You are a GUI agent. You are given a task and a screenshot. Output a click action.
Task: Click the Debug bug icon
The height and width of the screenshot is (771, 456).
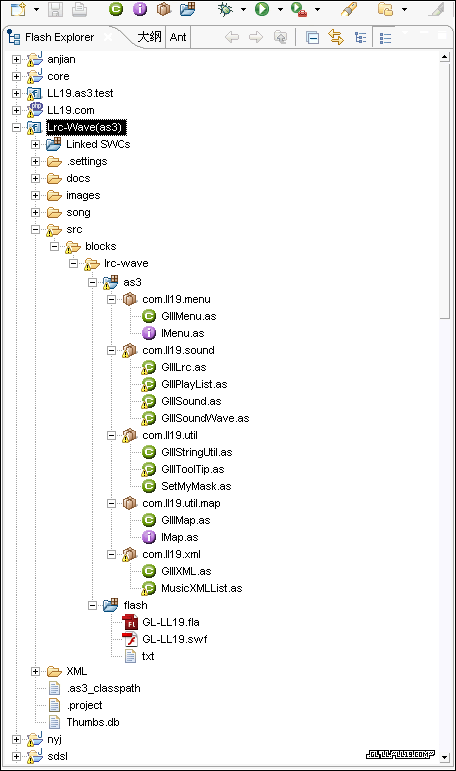click(226, 9)
